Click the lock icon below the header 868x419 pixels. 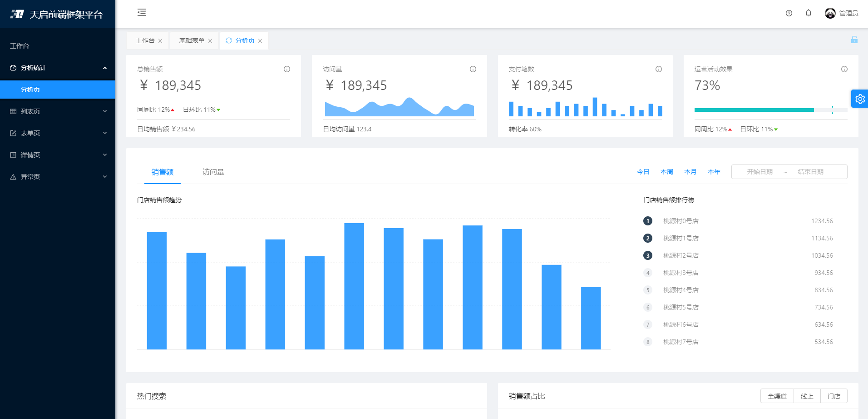pyautogui.click(x=854, y=40)
